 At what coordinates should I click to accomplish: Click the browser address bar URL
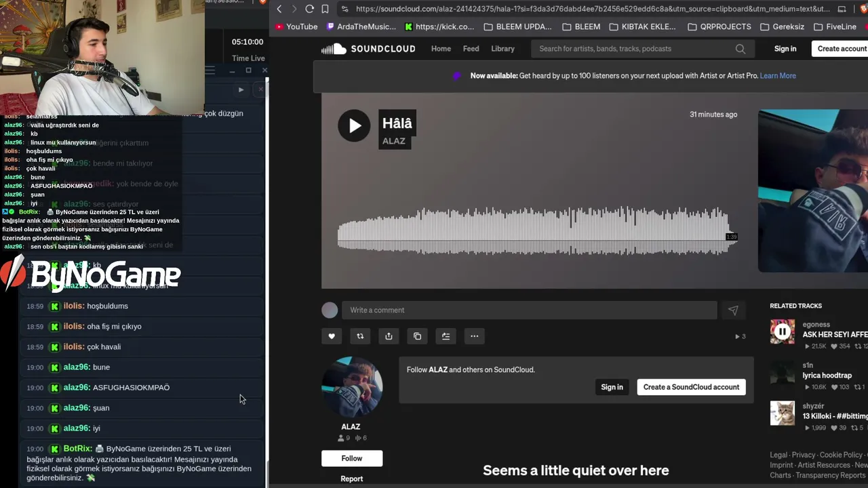point(593,9)
